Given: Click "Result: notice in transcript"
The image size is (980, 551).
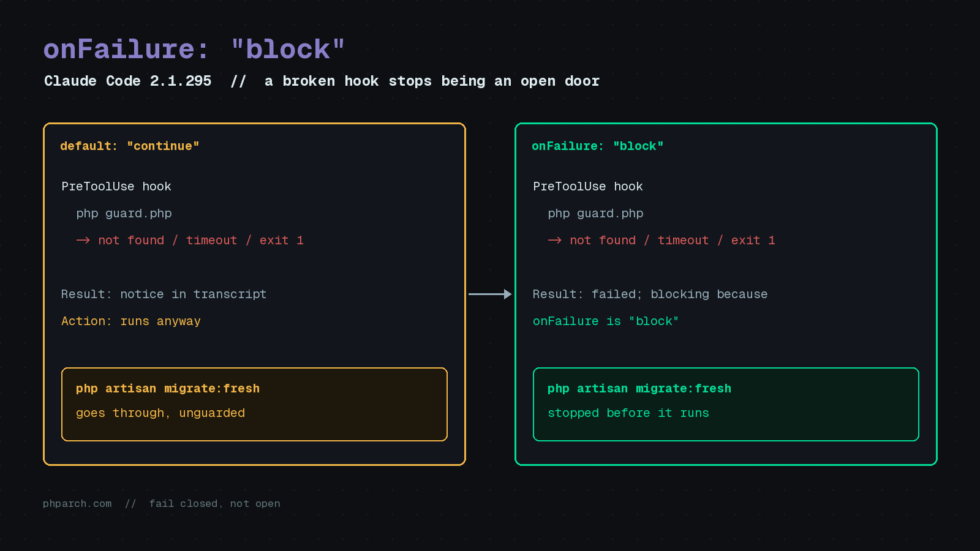Looking at the screenshot, I should (164, 294).
